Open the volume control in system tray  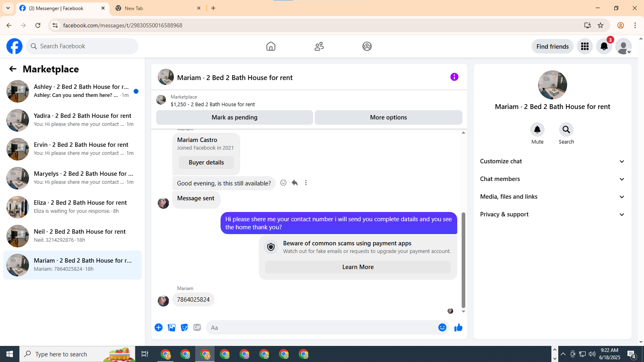[x=592, y=354]
